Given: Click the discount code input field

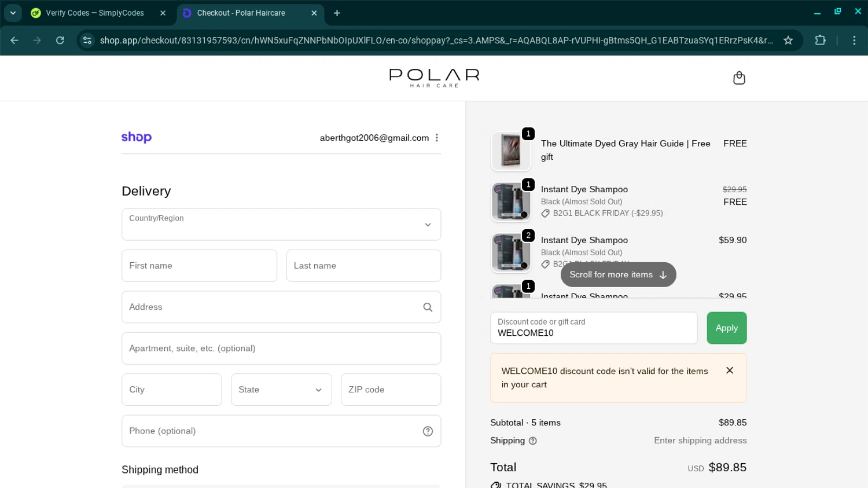Looking at the screenshot, I should [x=594, y=328].
